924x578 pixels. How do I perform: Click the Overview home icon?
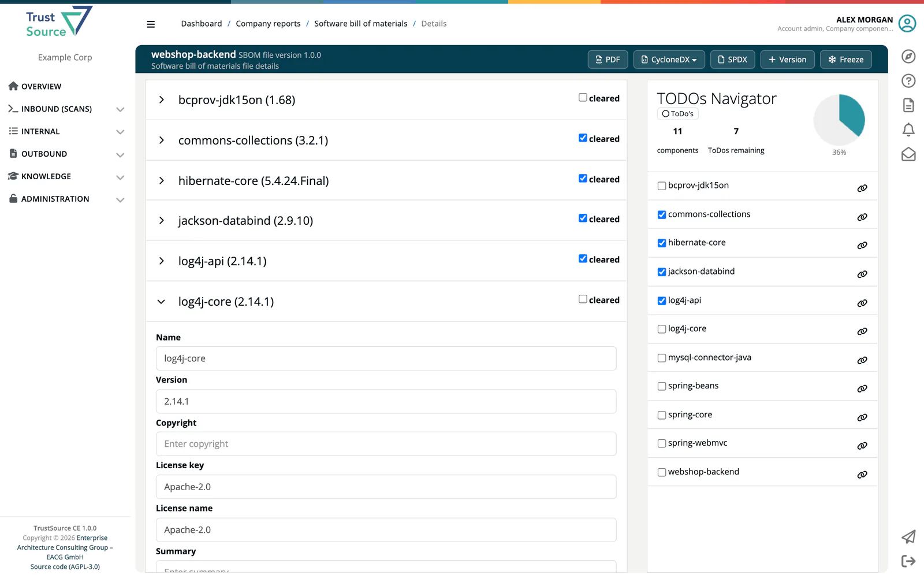coord(13,86)
